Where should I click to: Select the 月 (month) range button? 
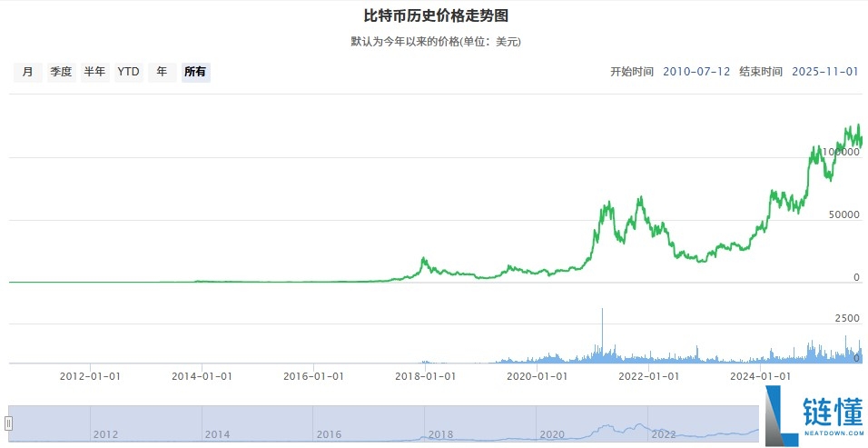[x=27, y=72]
